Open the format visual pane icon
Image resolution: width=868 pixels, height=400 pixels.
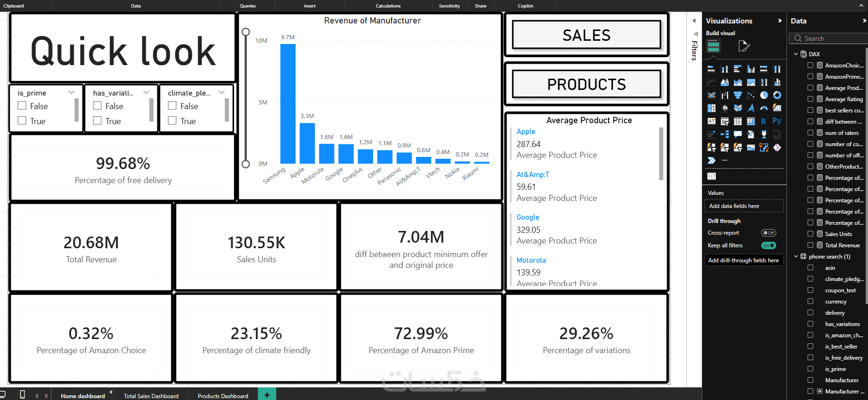coord(744,46)
